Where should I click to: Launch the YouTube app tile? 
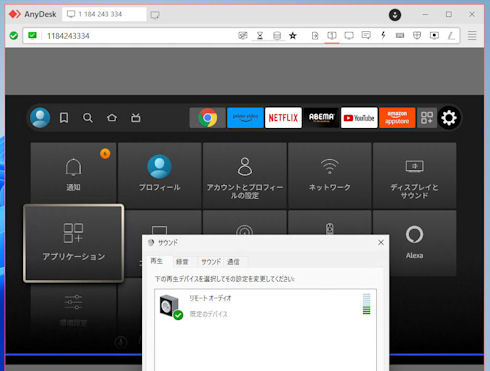359,118
